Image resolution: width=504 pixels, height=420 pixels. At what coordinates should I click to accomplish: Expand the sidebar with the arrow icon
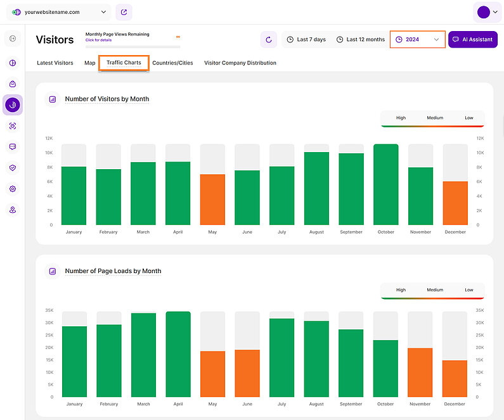13,39
